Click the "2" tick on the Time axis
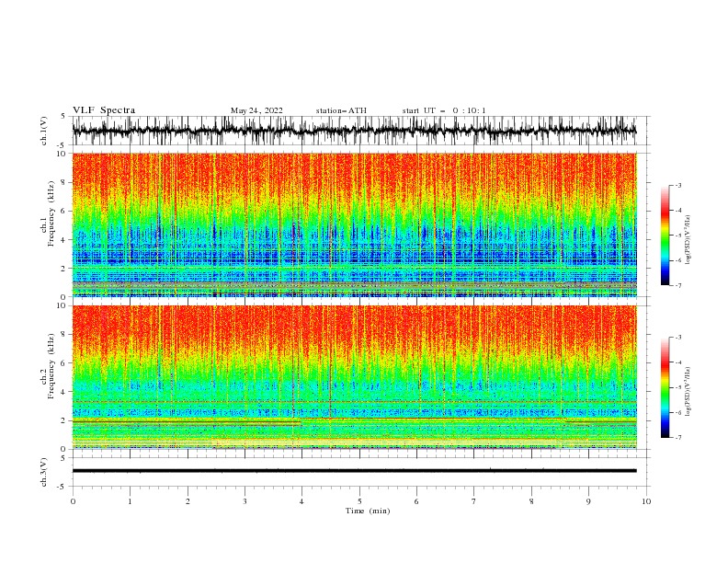The height and width of the screenshot is (563, 728). [x=188, y=501]
